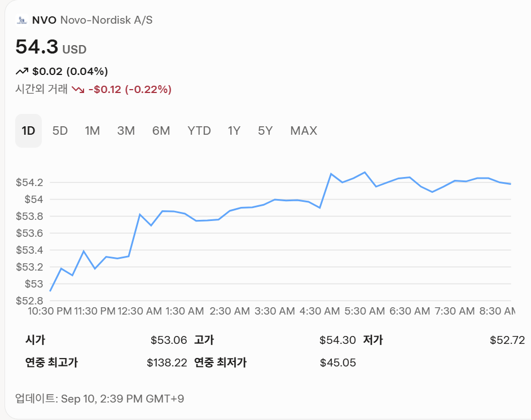Image resolution: width=531 pixels, height=420 pixels.
Task: Show the 6M chart range
Action: pos(161,131)
